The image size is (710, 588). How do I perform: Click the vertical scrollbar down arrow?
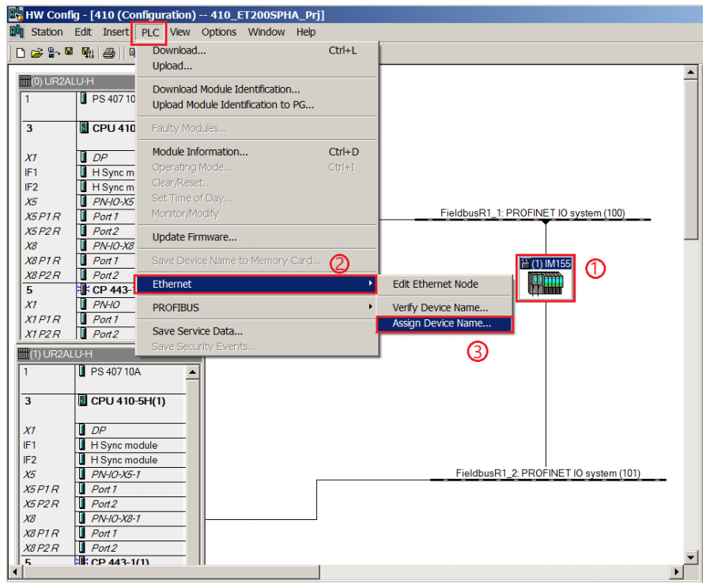tap(690, 558)
